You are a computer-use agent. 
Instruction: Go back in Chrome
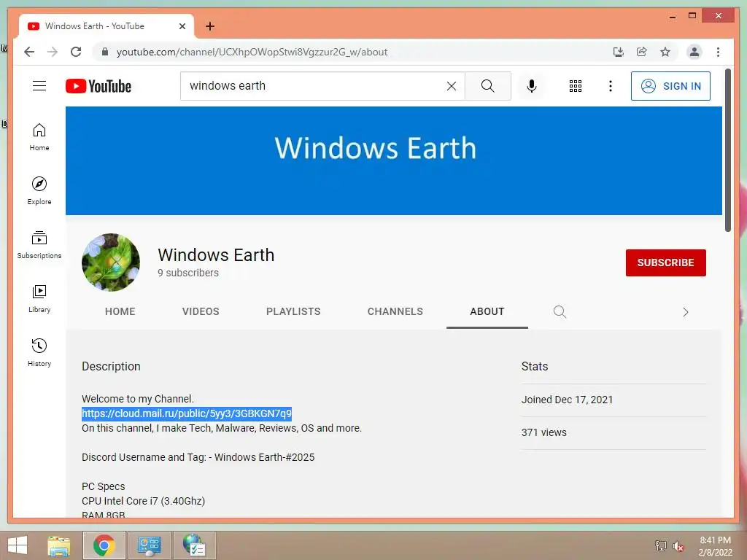pyautogui.click(x=29, y=52)
